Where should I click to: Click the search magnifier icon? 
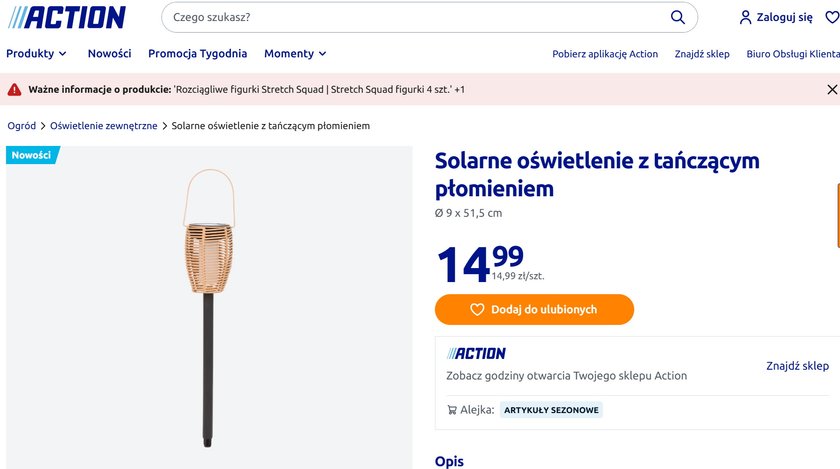678,17
